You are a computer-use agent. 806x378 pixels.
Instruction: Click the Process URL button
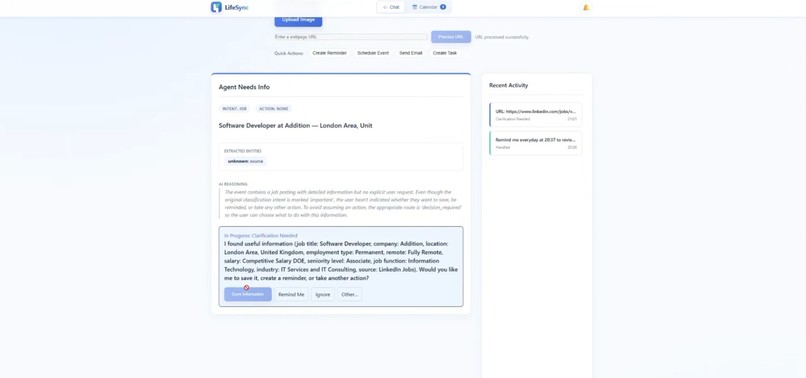click(451, 37)
